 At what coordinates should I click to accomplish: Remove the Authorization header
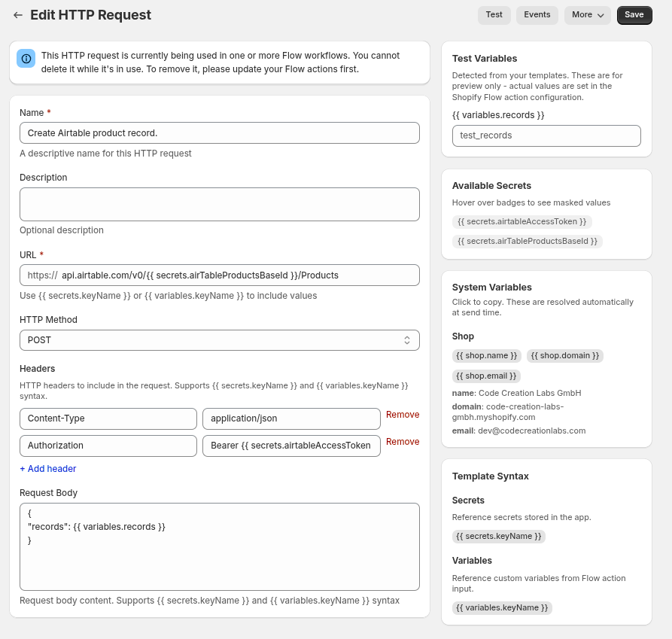tap(403, 442)
